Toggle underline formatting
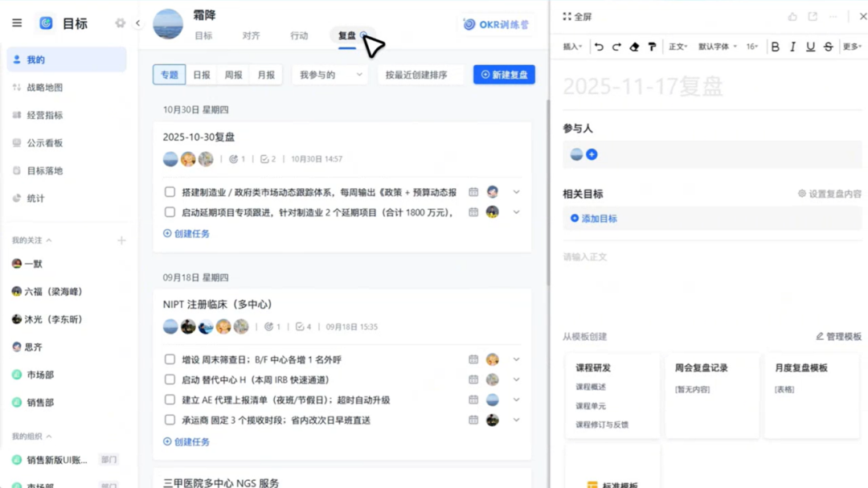The height and width of the screenshot is (488, 868). point(810,47)
